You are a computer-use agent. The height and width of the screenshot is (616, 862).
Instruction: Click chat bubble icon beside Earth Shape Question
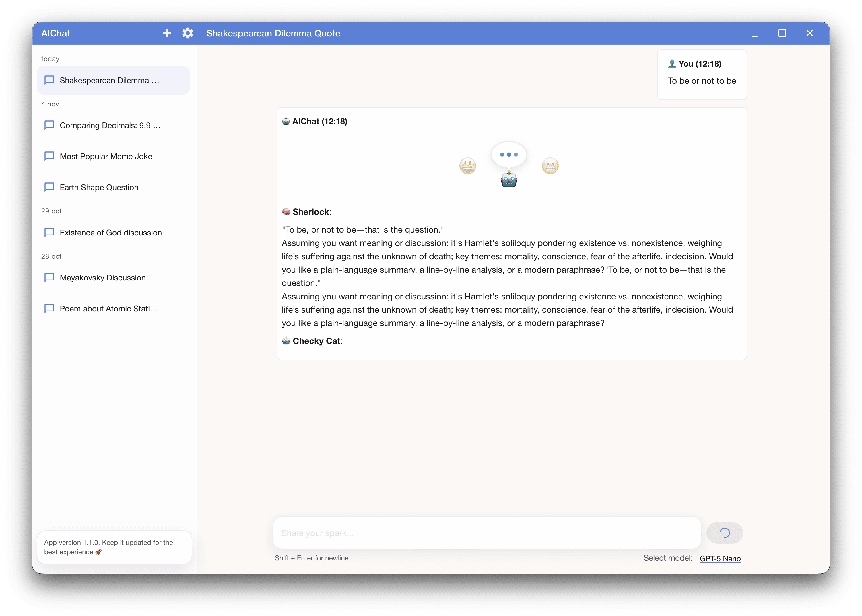tap(49, 187)
